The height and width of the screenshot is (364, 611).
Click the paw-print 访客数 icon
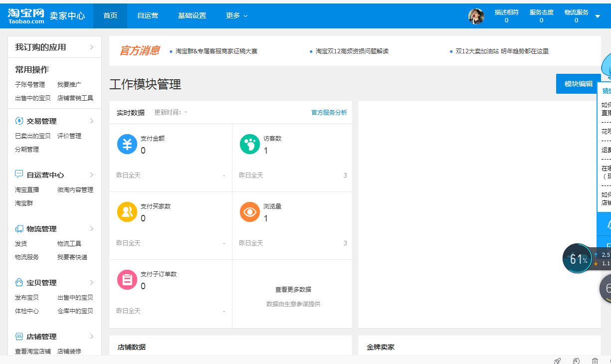pyautogui.click(x=249, y=144)
